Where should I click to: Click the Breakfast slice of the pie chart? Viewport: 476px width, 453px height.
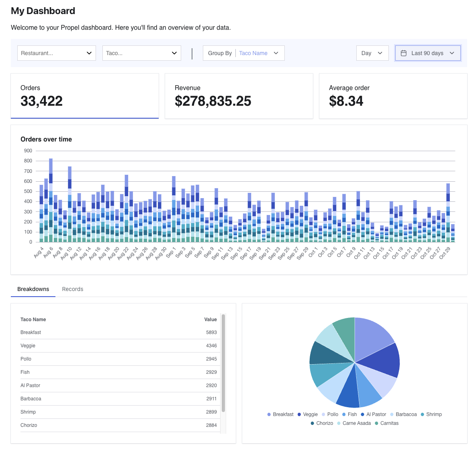(372, 337)
